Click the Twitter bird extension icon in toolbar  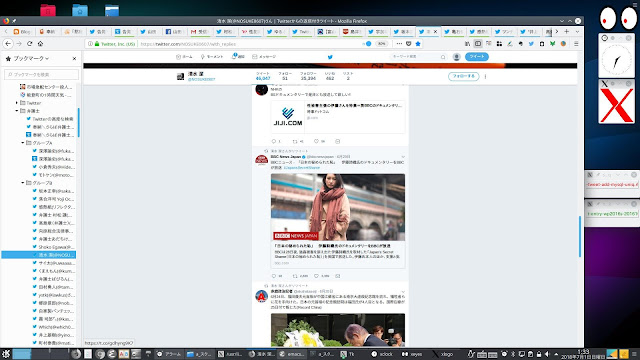click(x=531, y=44)
